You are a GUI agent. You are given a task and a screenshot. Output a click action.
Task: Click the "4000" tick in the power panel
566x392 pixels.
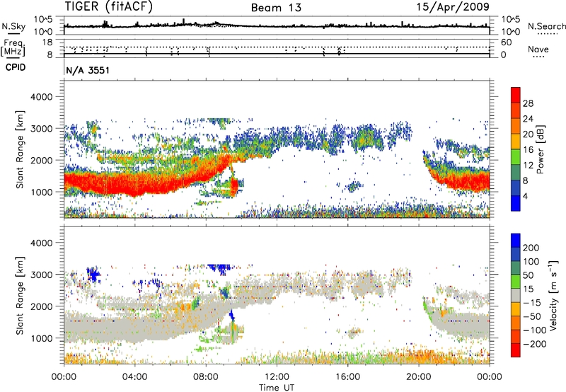click(x=41, y=97)
